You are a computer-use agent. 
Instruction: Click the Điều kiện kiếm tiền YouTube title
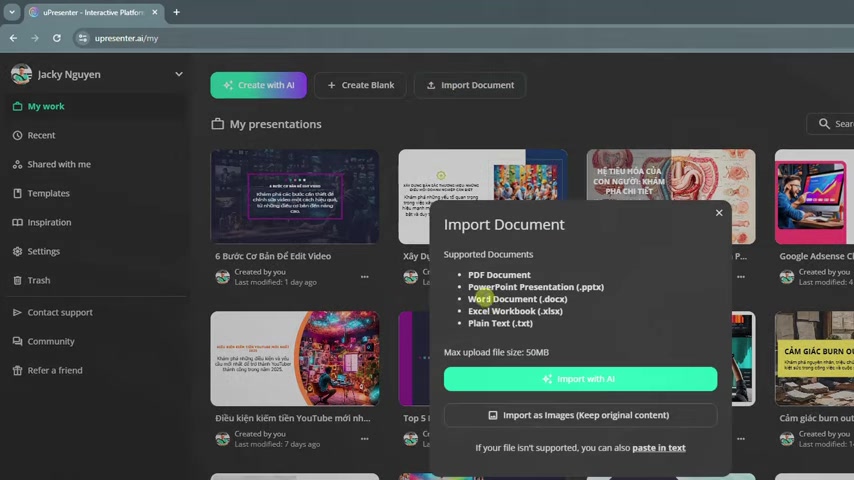(x=292, y=418)
